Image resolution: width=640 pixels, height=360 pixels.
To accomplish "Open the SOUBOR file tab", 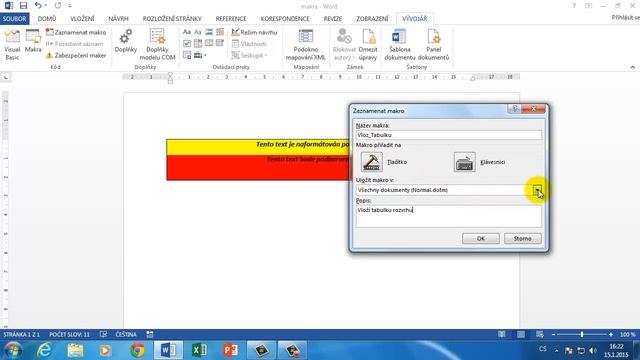I will pyautogui.click(x=14, y=19).
